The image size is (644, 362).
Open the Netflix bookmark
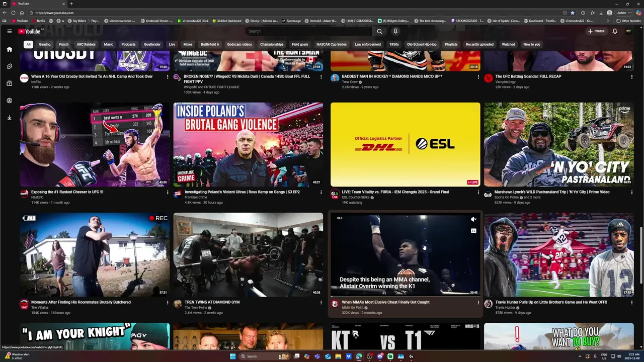[x=38, y=21]
